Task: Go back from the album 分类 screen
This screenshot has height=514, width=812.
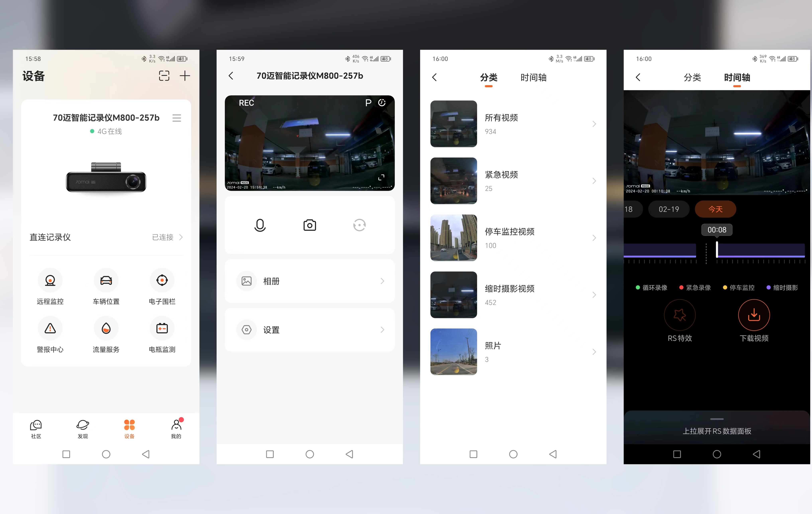Action: pyautogui.click(x=434, y=77)
